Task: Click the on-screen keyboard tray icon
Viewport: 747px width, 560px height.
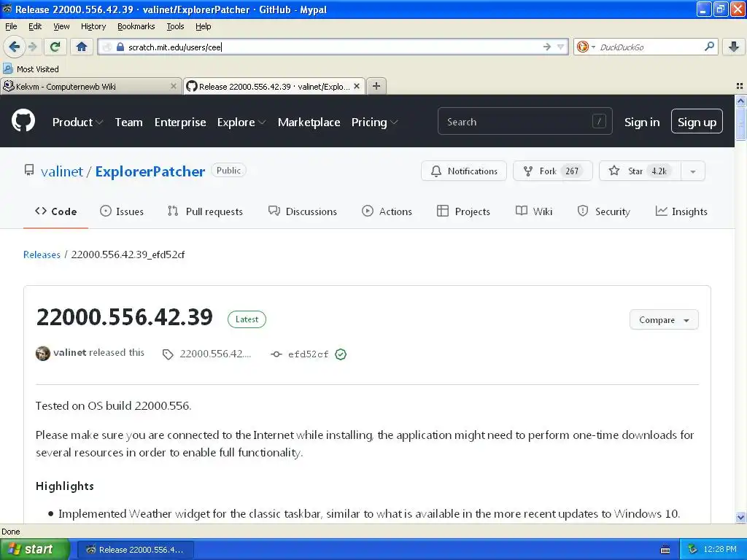Action: [x=665, y=550]
